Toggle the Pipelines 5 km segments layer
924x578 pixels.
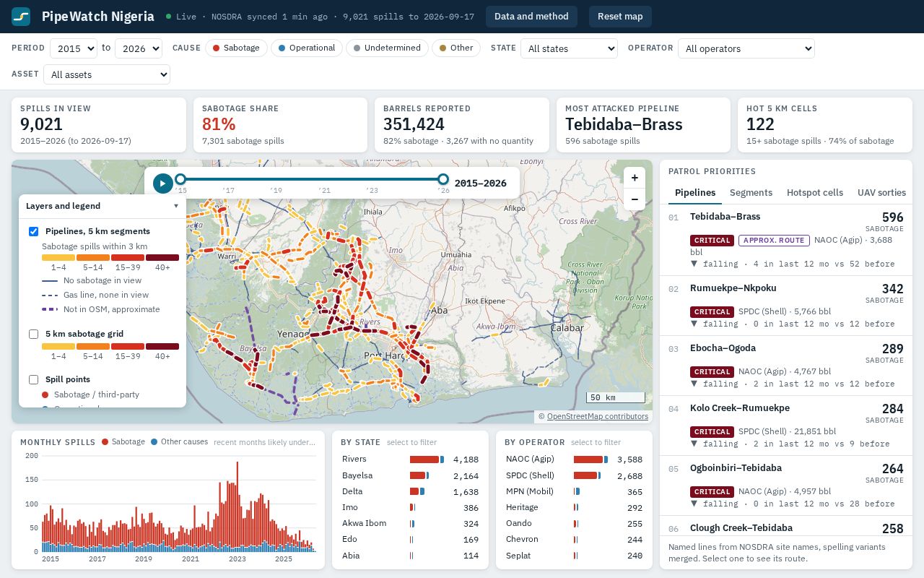33,232
